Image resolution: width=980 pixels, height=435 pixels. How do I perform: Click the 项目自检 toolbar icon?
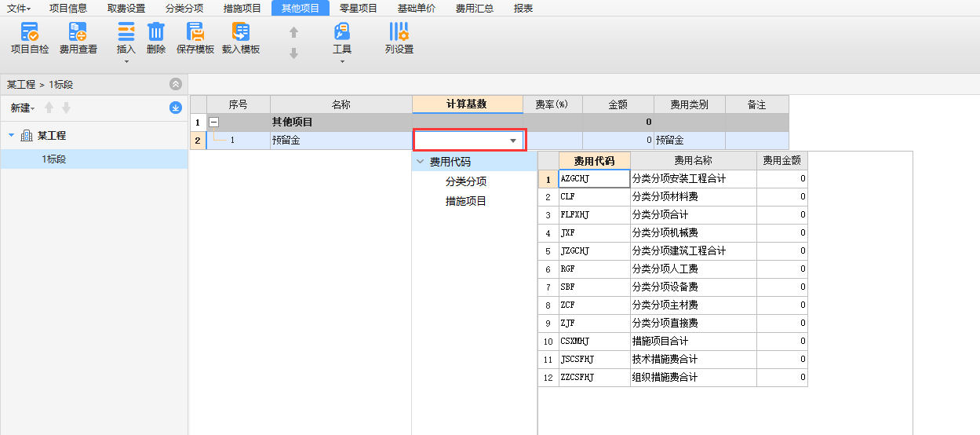point(30,32)
